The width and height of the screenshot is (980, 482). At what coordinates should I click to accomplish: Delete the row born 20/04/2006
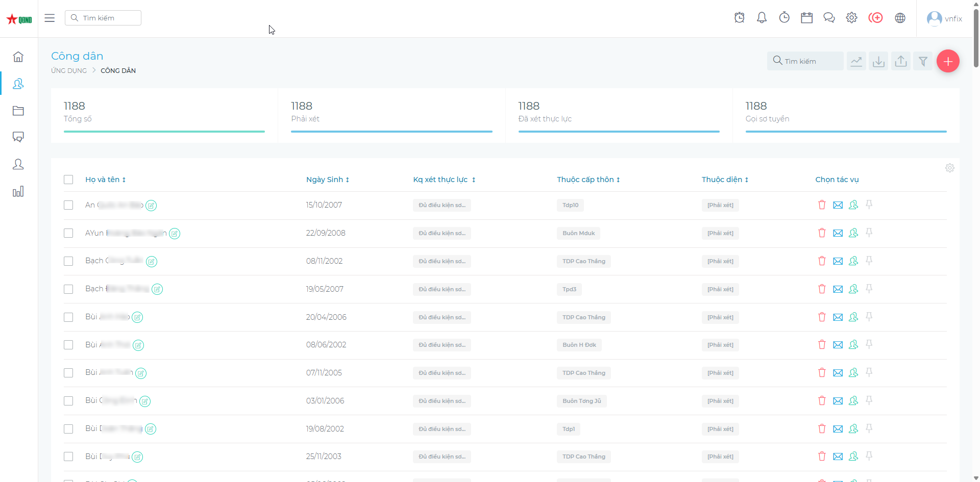pyautogui.click(x=822, y=317)
